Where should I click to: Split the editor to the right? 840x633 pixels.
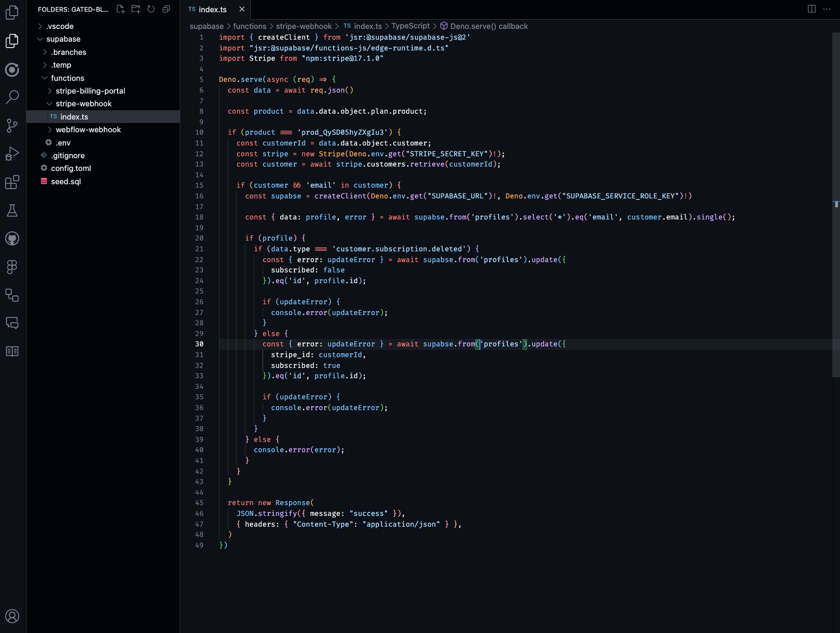pyautogui.click(x=812, y=9)
